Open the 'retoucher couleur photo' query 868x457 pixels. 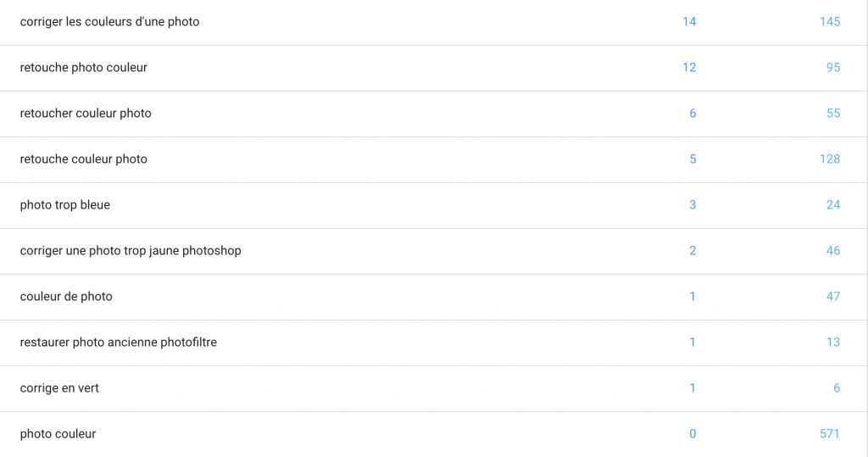[86, 113]
